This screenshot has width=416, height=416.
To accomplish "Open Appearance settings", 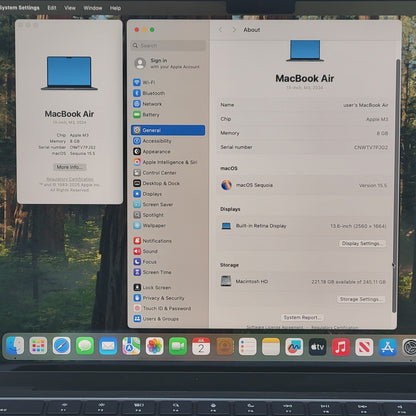I will point(152,151).
